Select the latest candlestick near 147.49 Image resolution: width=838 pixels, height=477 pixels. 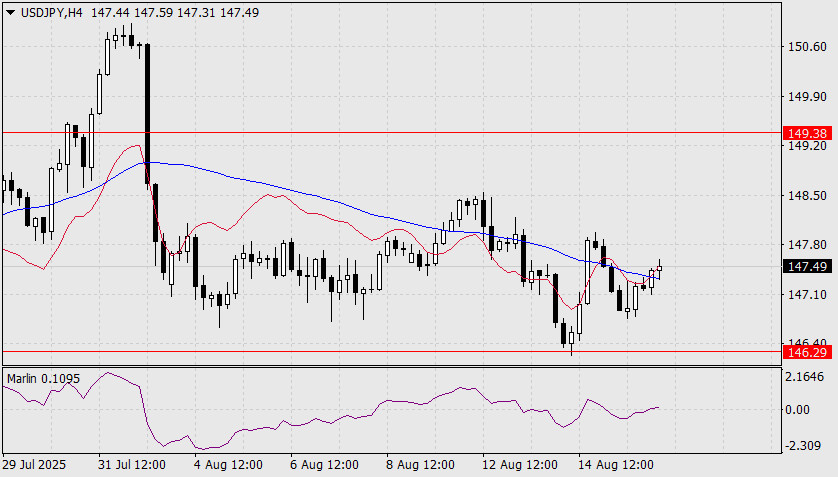tap(659, 268)
